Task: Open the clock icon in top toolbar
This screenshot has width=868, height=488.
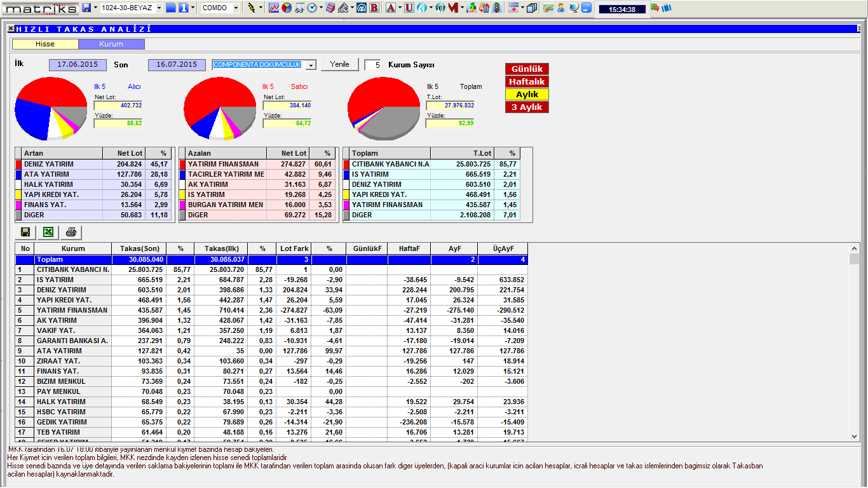Action: click(312, 8)
